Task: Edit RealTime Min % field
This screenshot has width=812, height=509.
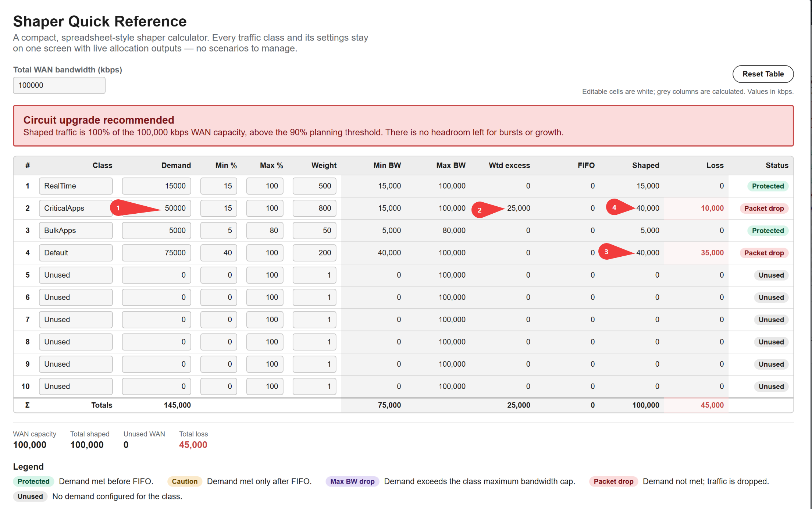Action: [218, 186]
